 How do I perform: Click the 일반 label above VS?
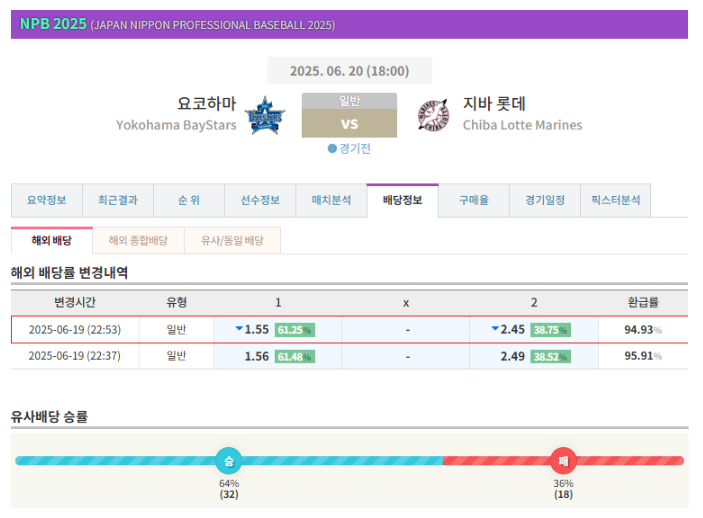tap(349, 101)
